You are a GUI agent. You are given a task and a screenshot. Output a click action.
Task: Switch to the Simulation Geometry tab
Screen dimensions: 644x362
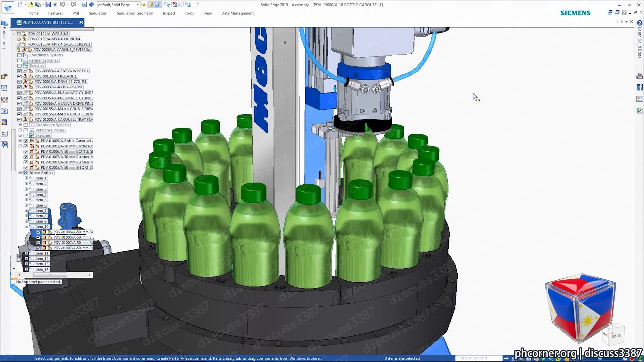coord(135,13)
